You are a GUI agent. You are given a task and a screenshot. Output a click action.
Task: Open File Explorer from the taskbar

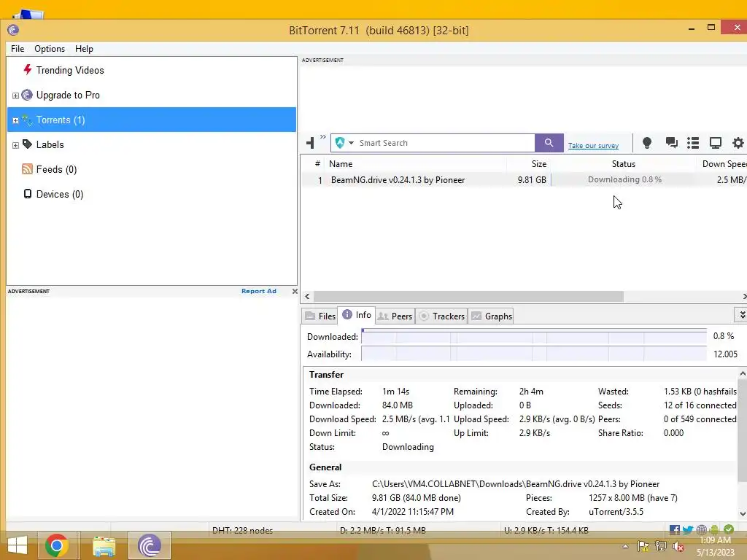(x=104, y=545)
